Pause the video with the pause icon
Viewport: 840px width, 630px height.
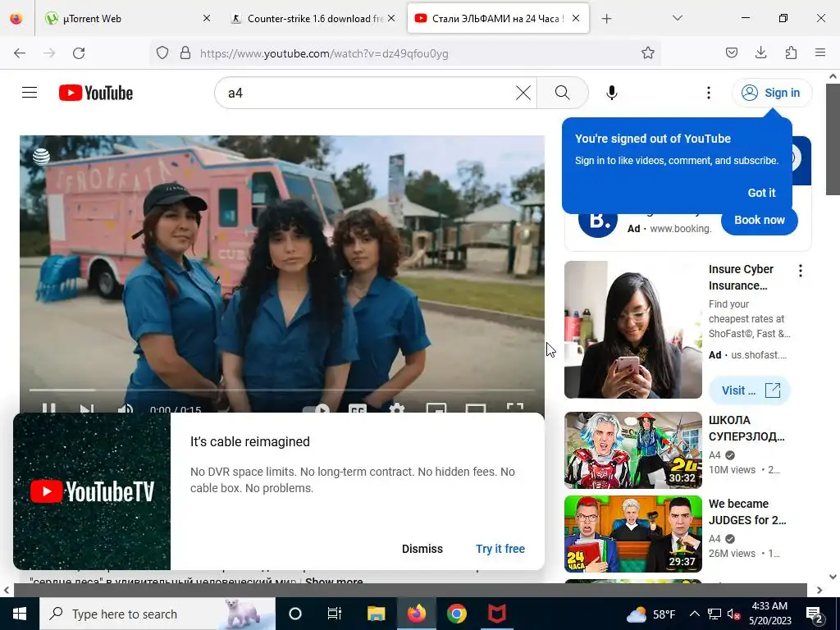click(48, 409)
